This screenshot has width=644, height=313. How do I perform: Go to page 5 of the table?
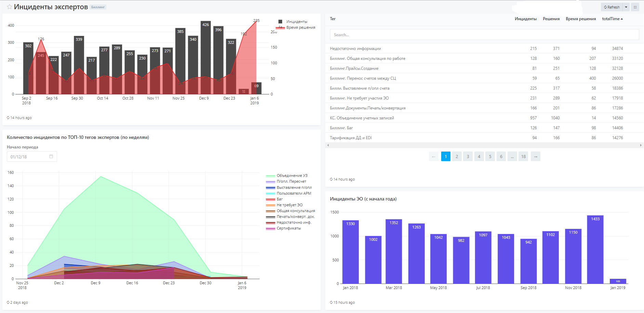click(490, 157)
